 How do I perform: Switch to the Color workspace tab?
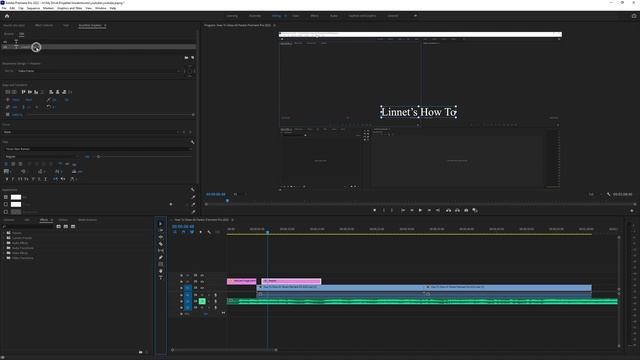point(296,16)
